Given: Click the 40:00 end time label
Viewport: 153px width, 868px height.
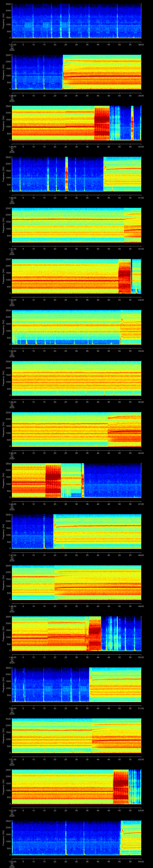Looking at the screenshot, I should [141, 147].
